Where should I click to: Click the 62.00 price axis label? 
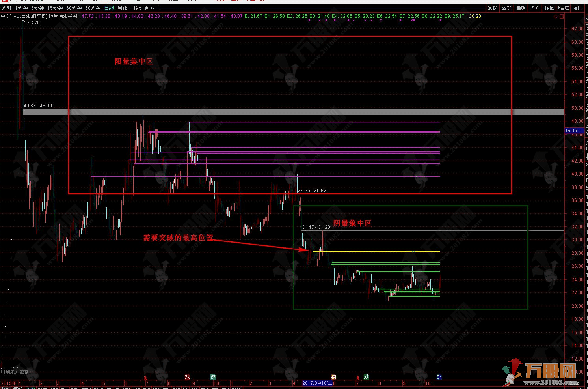tap(577, 29)
